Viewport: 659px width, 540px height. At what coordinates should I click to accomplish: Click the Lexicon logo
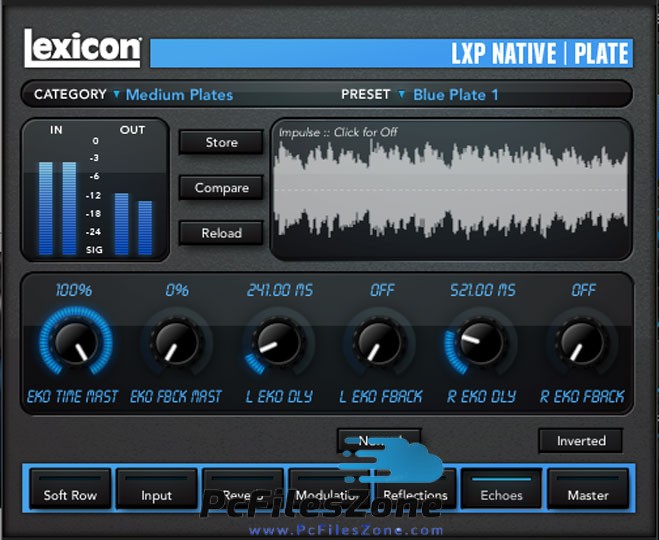pyautogui.click(x=83, y=50)
